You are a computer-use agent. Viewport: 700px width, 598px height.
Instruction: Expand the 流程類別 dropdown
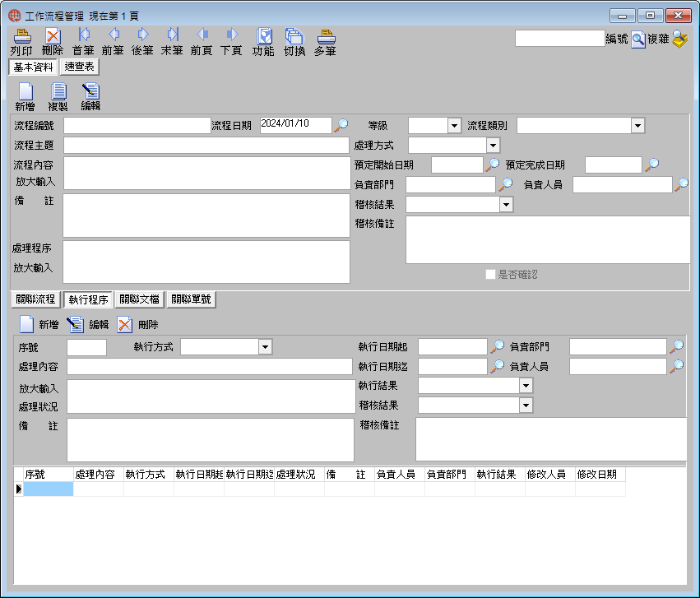638,126
